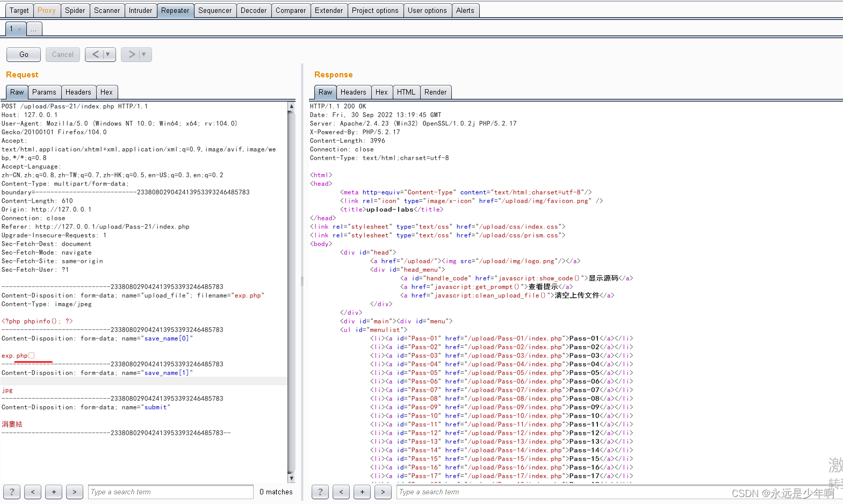Go forward to next request in history
The image size is (843, 504).
pos(131,54)
